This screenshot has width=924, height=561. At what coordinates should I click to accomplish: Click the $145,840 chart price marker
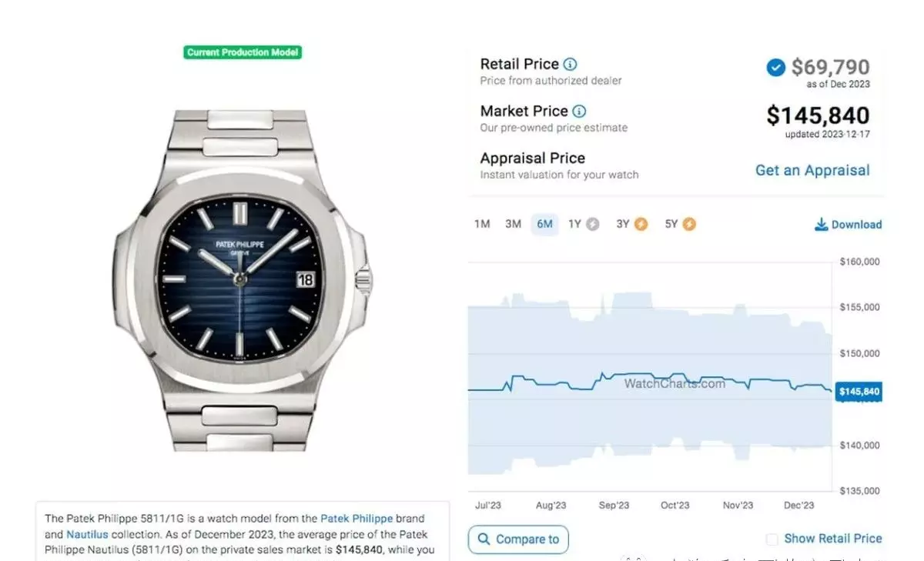tap(859, 392)
